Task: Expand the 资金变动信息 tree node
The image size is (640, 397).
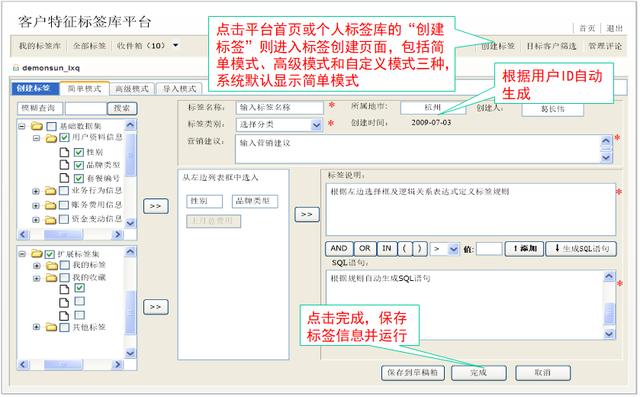Action: pyautogui.click(x=36, y=220)
